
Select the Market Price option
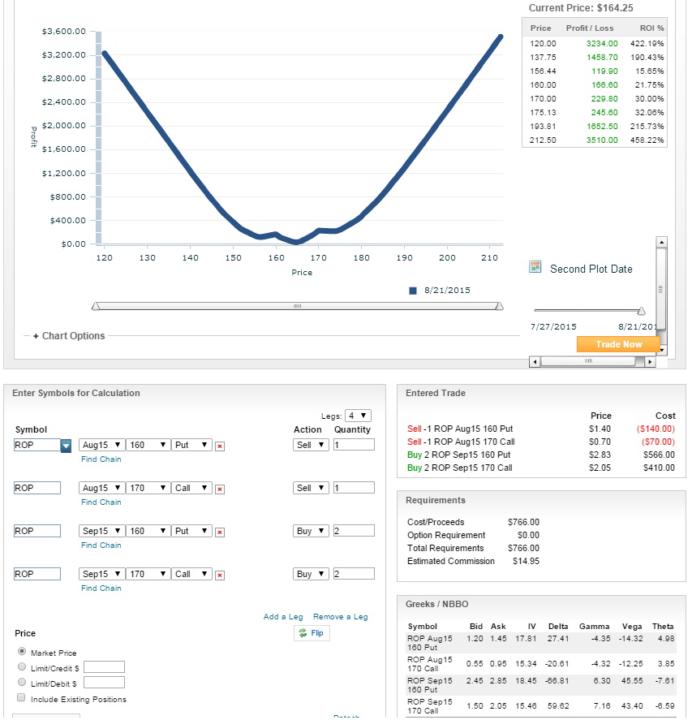coord(21,651)
